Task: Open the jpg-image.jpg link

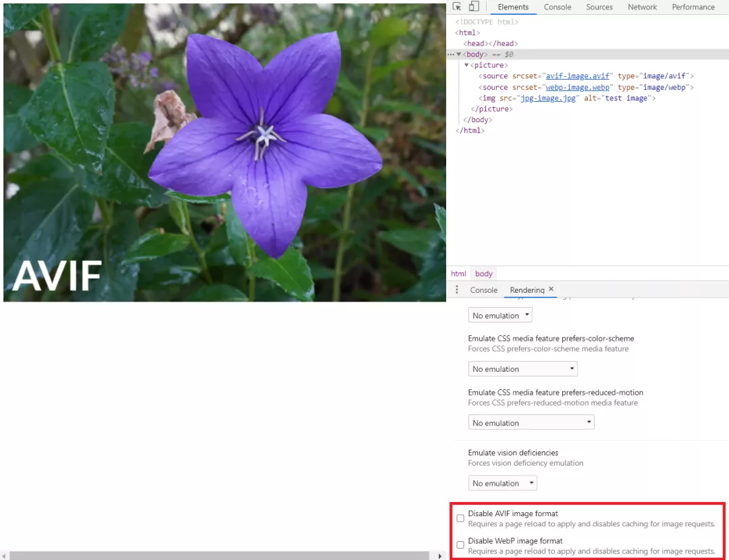Action: pos(547,98)
